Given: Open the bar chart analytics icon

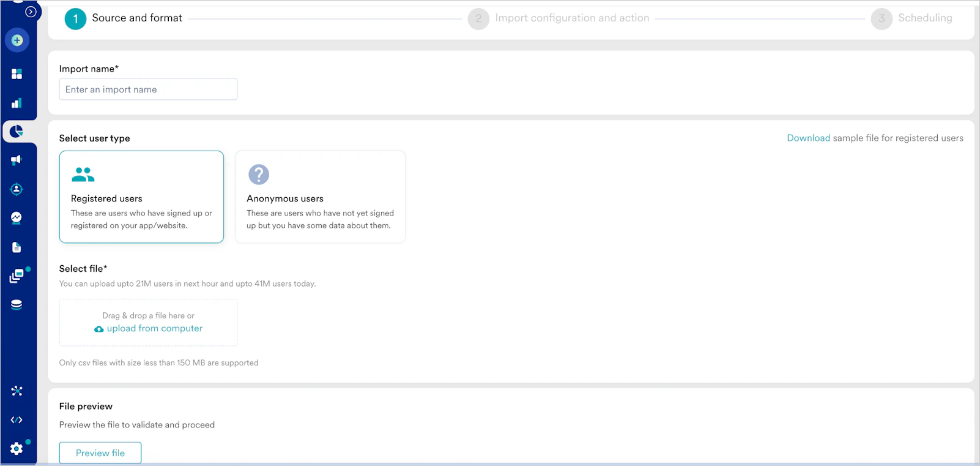Looking at the screenshot, I should (17, 103).
